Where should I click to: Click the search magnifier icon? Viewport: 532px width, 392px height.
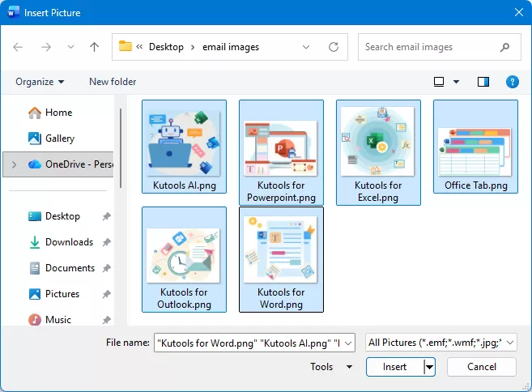pyautogui.click(x=504, y=47)
